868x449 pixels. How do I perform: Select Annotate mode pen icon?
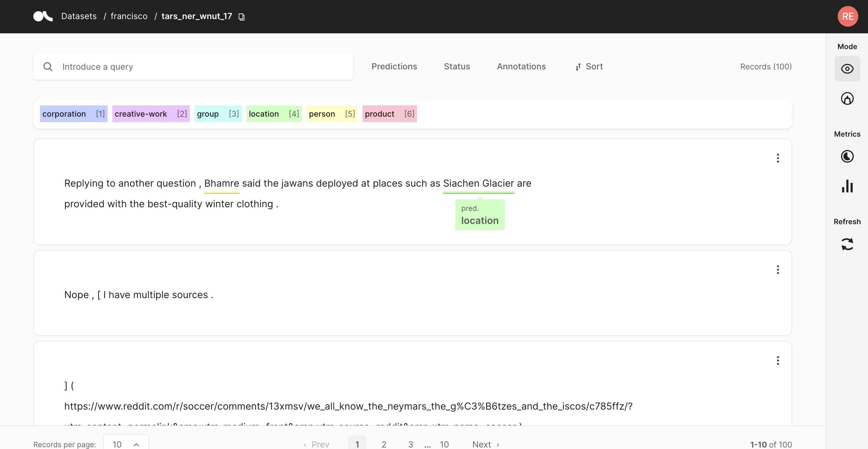[847, 98]
